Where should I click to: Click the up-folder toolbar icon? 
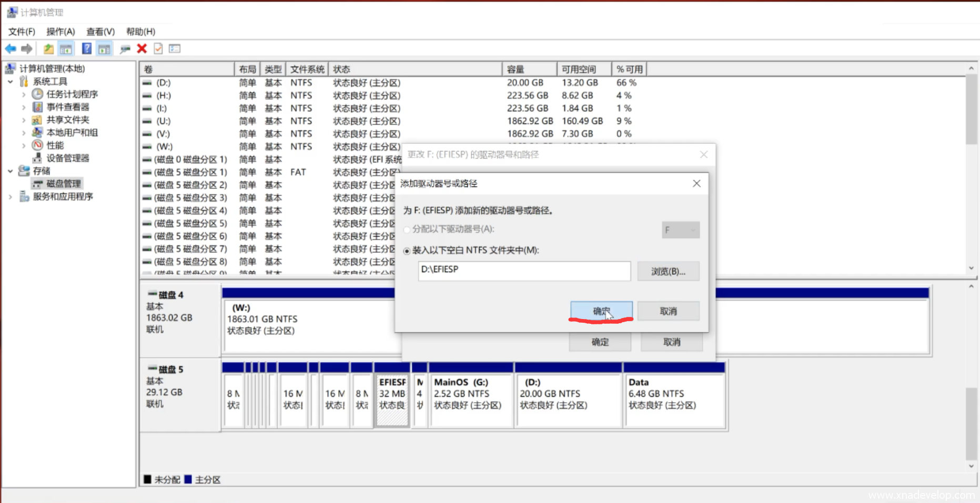click(48, 49)
